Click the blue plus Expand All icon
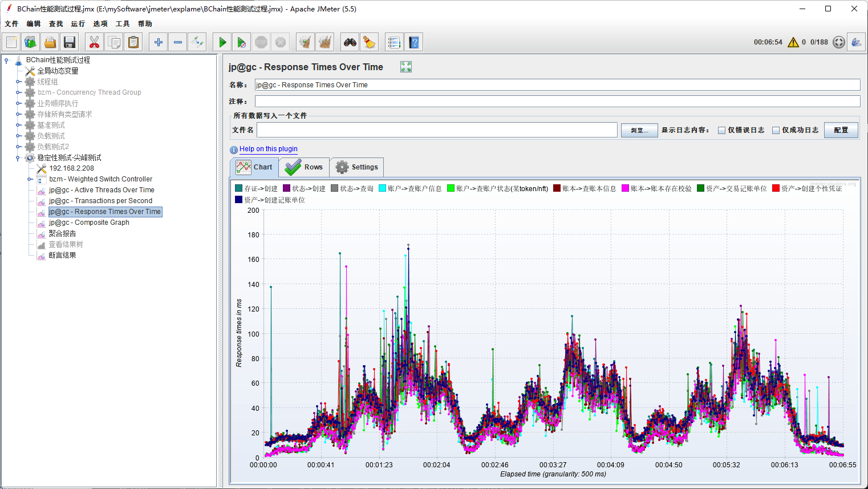868x489 pixels. tap(159, 42)
